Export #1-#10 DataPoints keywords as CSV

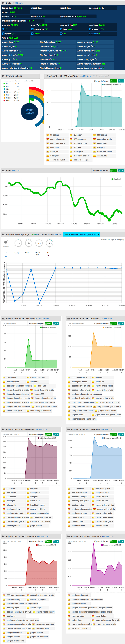click(113, 81)
